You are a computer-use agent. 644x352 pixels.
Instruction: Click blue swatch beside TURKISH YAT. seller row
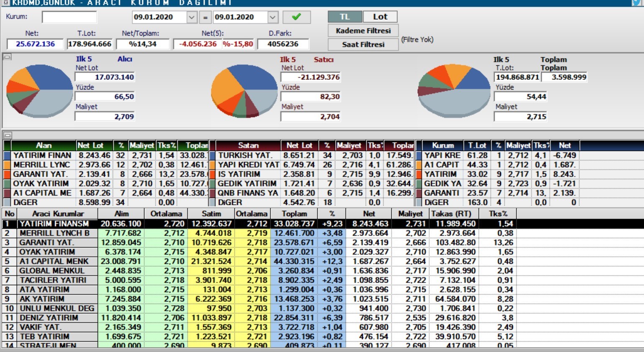coord(212,155)
